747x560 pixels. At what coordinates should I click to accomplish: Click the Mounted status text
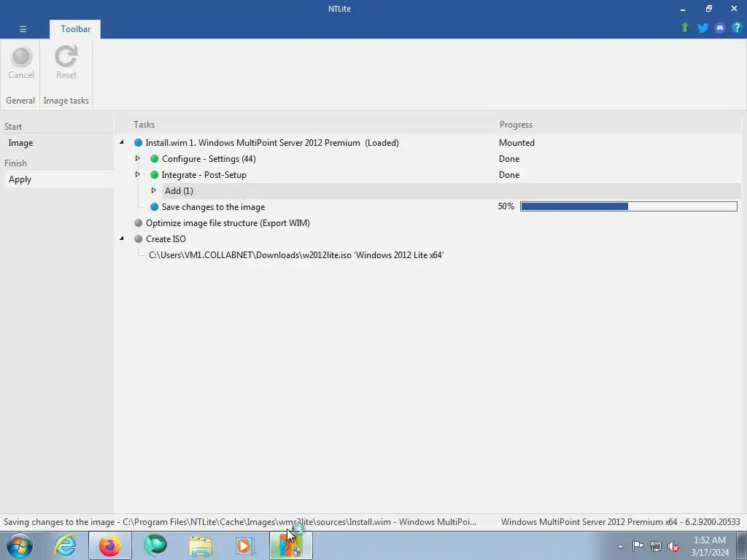(x=516, y=143)
